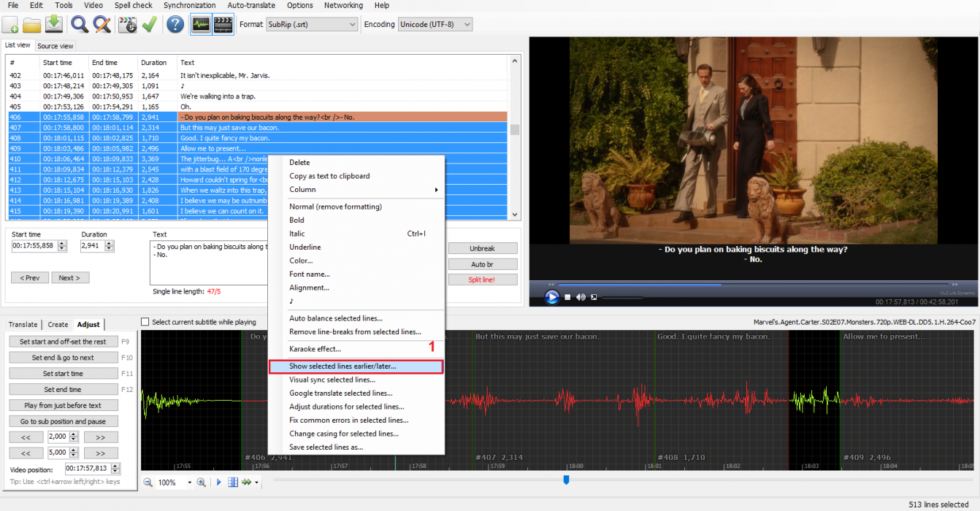Click the Save subtitle download icon

pyautogui.click(x=54, y=25)
